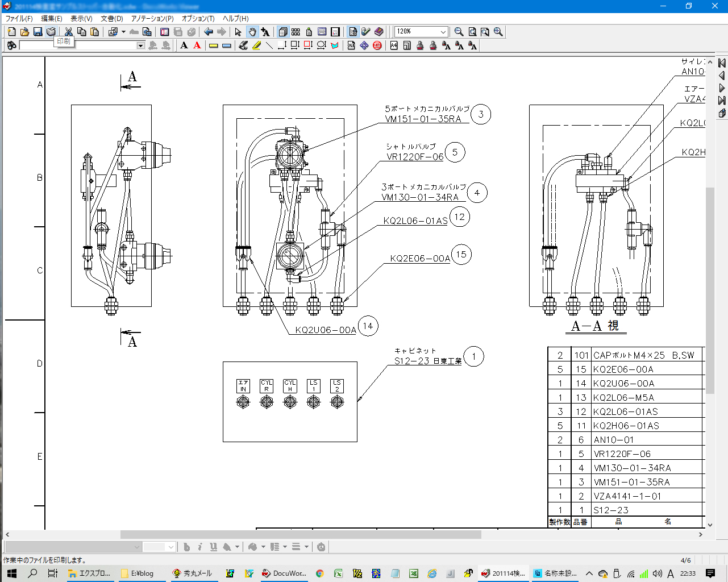
Task: Toggle the continuous page view mode
Action: (x=282, y=32)
